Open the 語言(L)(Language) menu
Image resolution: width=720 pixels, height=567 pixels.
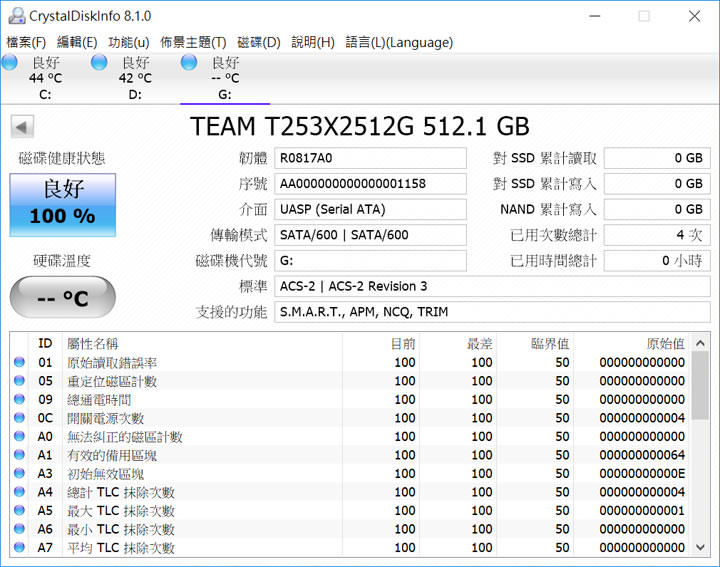coord(399,42)
